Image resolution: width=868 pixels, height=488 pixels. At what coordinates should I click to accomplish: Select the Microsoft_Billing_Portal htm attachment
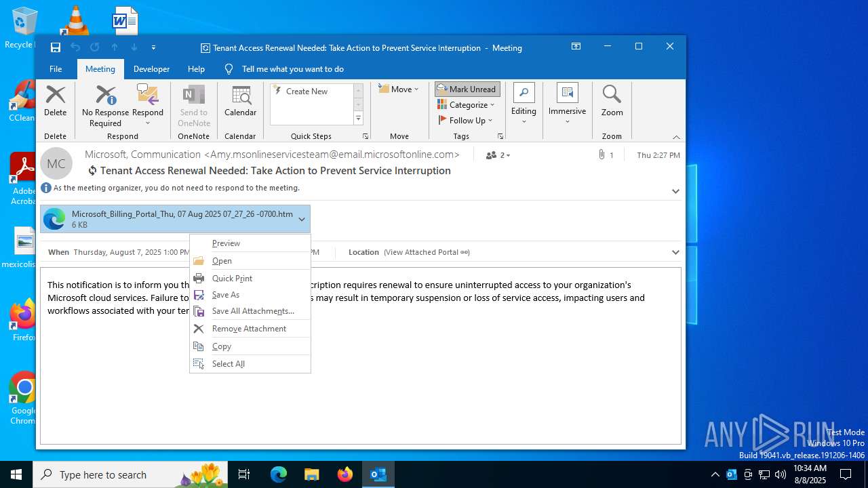tap(175, 219)
